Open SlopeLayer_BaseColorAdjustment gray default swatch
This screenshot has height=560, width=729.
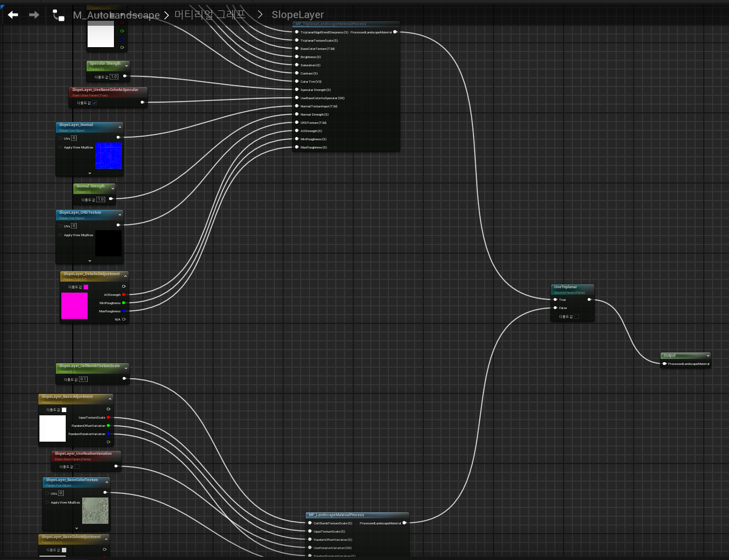(64, 550)
